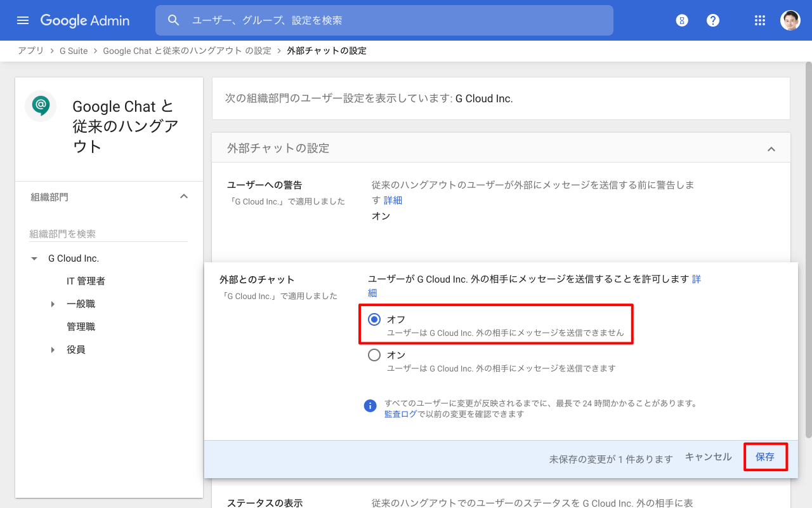The height and width of the screenshot is (508, 812).
Task: Click the Google Chat と従来のハングアウト title
Action: click(x=126, y=126)
